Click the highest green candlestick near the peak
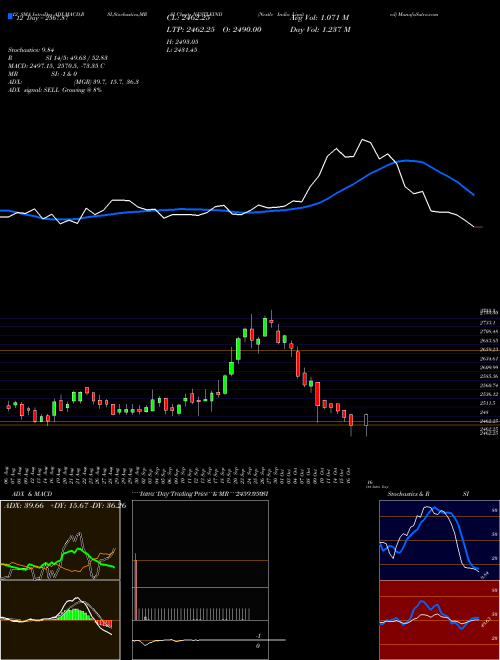This screenshot has width=500, height=660. [x=265, y=327]
